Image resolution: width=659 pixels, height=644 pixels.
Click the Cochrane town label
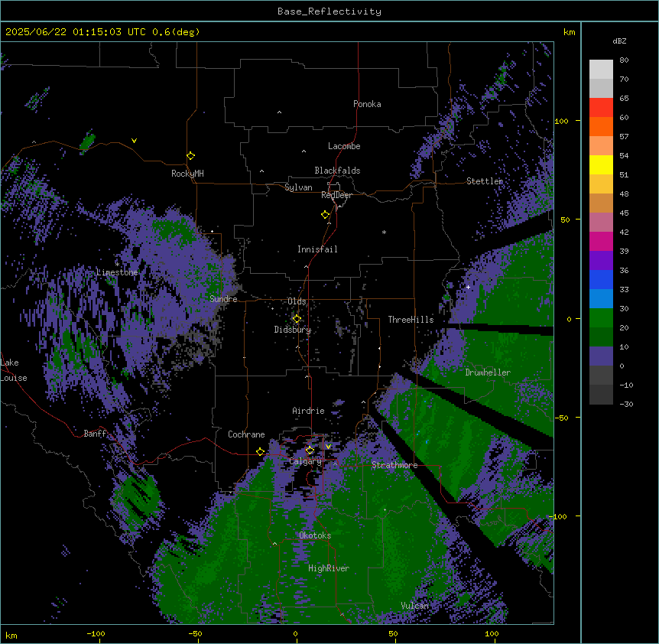(x=246, y=434)
